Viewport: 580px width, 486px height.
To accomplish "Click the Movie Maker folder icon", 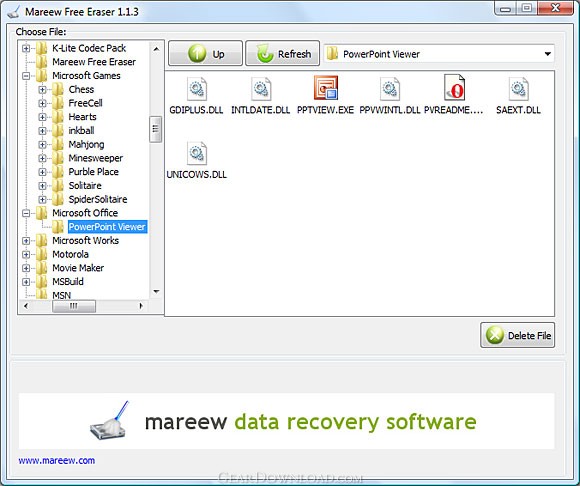I will coord(41,268).
